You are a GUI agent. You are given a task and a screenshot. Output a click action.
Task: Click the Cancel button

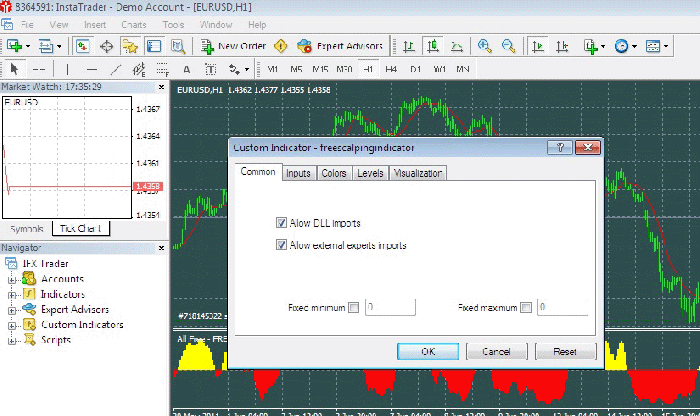click(x=496, y=351)
